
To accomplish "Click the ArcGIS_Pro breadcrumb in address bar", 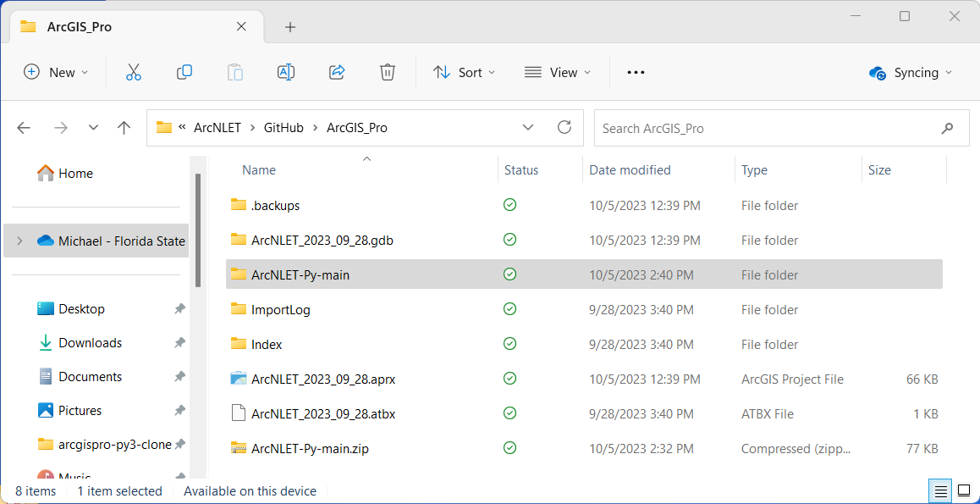I will (357, 128).
